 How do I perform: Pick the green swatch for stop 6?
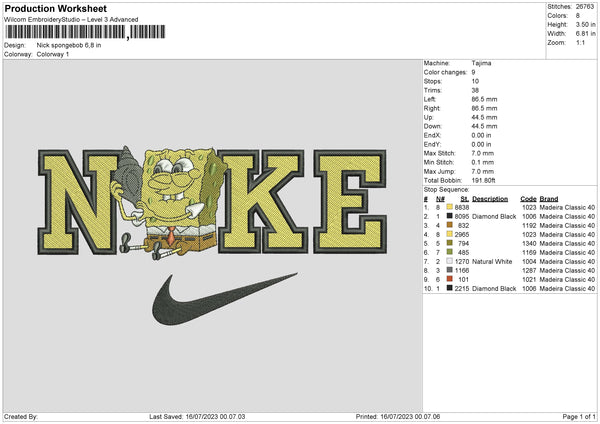coord(449,252)
